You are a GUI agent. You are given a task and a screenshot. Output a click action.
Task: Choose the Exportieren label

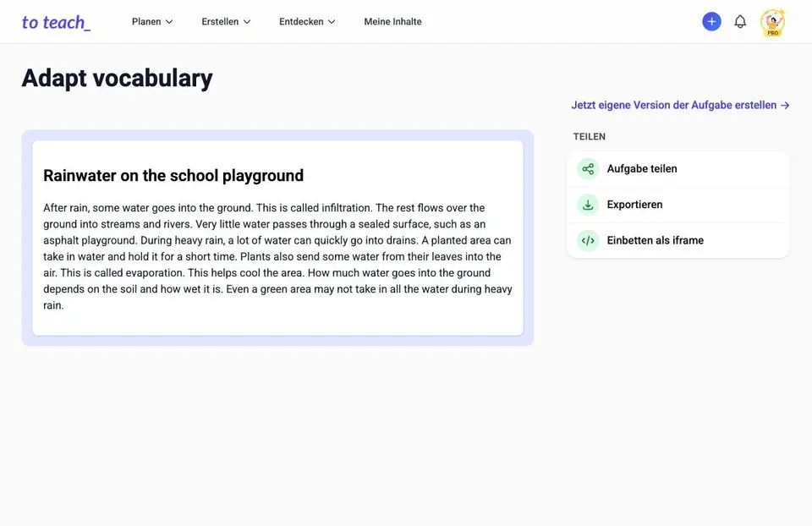coord(634,205)
